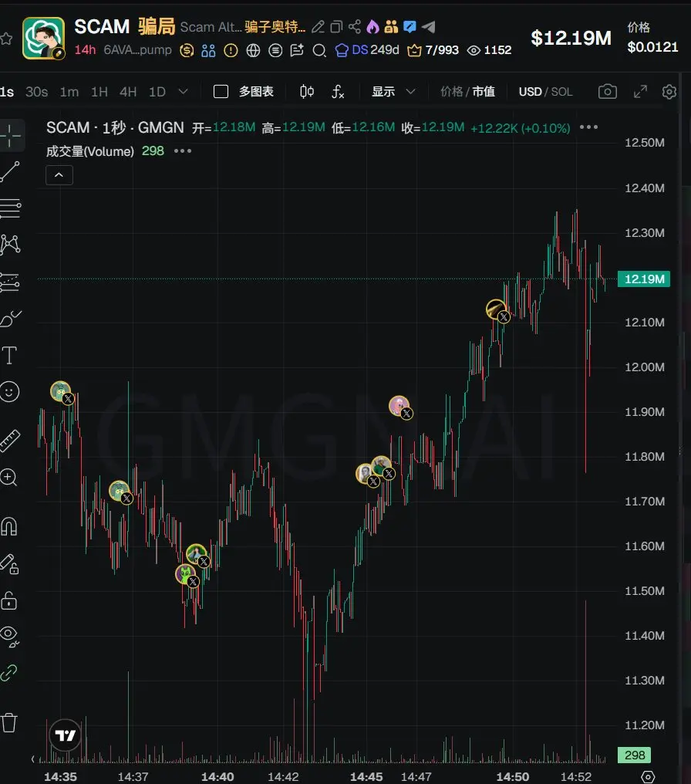Copy the 6AVA...pump contract address
The width and height of the screenshot is (691, 784).
click(x=137, y=50)
